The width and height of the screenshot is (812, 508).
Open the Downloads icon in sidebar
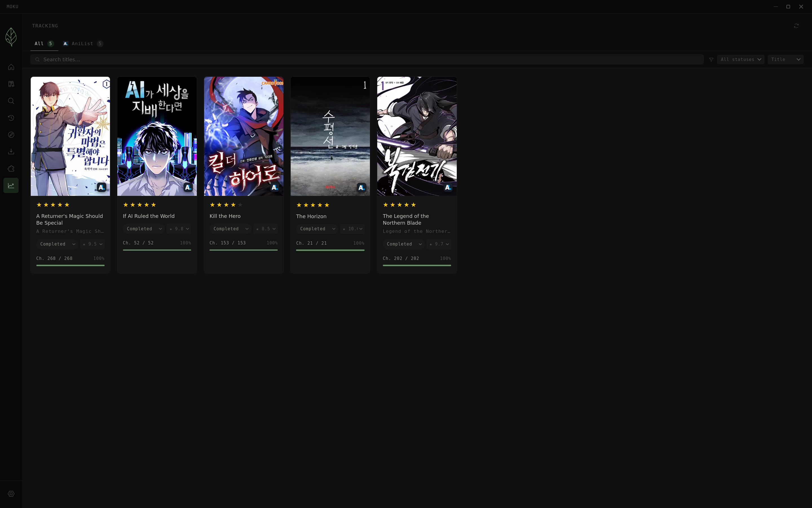[11, 152]
